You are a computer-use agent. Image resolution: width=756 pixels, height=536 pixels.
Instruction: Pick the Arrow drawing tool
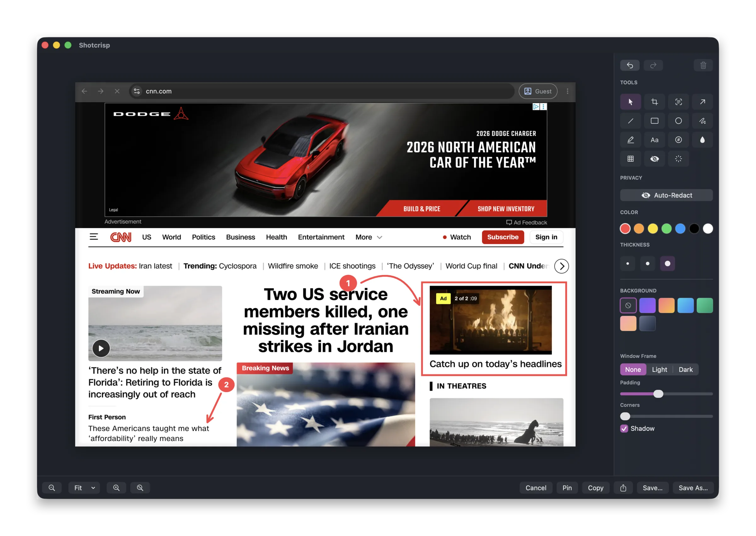click(702, 102)
